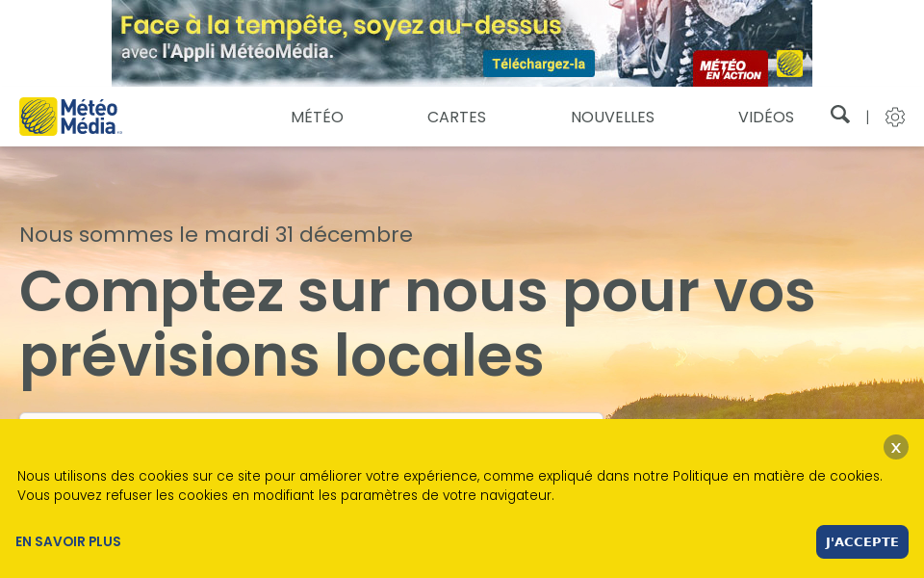Viewport: 924px width, 578px height.
Task: Click the J'ACCEPTE button
Action: click(x=862, y=541)
